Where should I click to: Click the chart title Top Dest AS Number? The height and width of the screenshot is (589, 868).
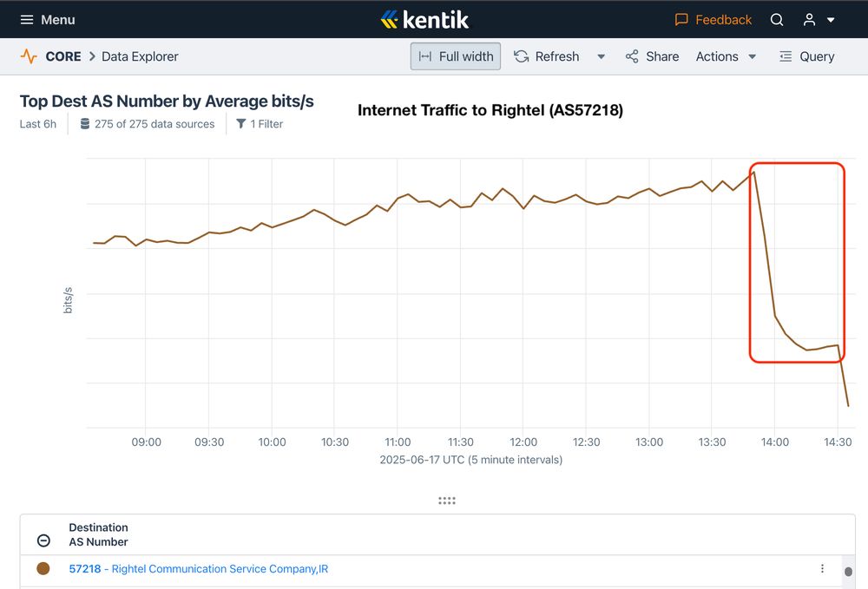[x=167, y=101]
